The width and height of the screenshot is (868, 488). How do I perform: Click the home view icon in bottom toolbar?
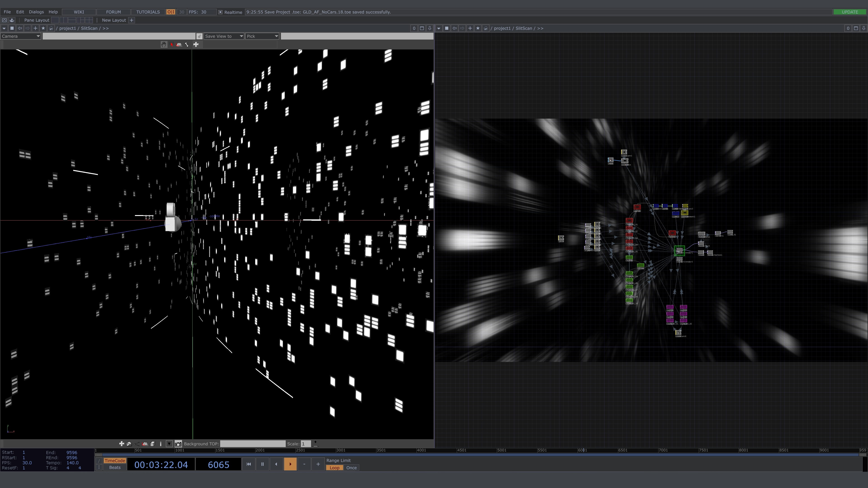[129, 444]
